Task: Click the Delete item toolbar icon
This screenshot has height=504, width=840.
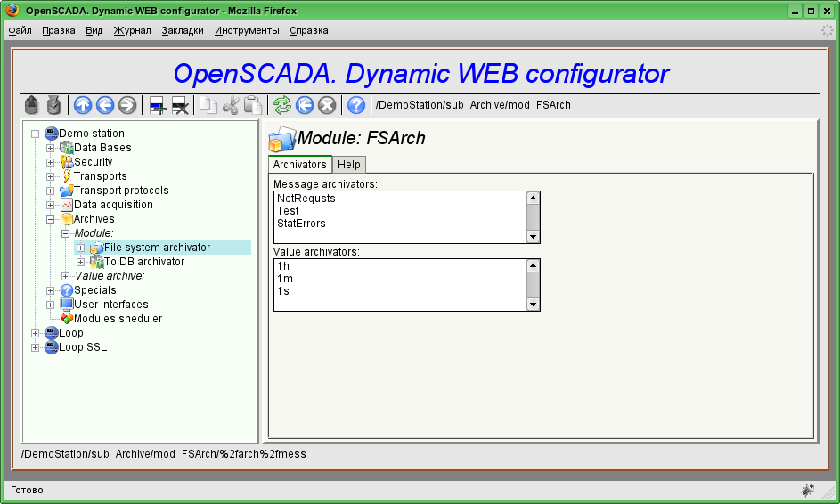Action: [x=180, y=105]
